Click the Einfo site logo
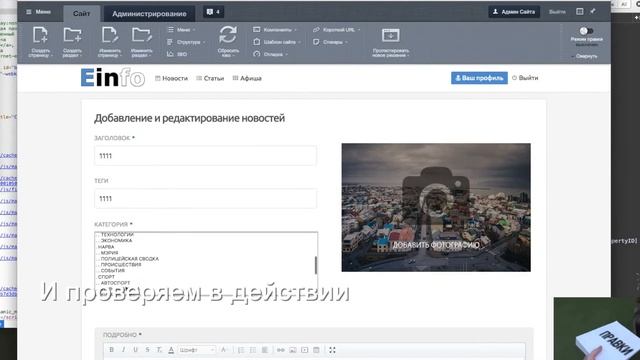 click(113, 78)
